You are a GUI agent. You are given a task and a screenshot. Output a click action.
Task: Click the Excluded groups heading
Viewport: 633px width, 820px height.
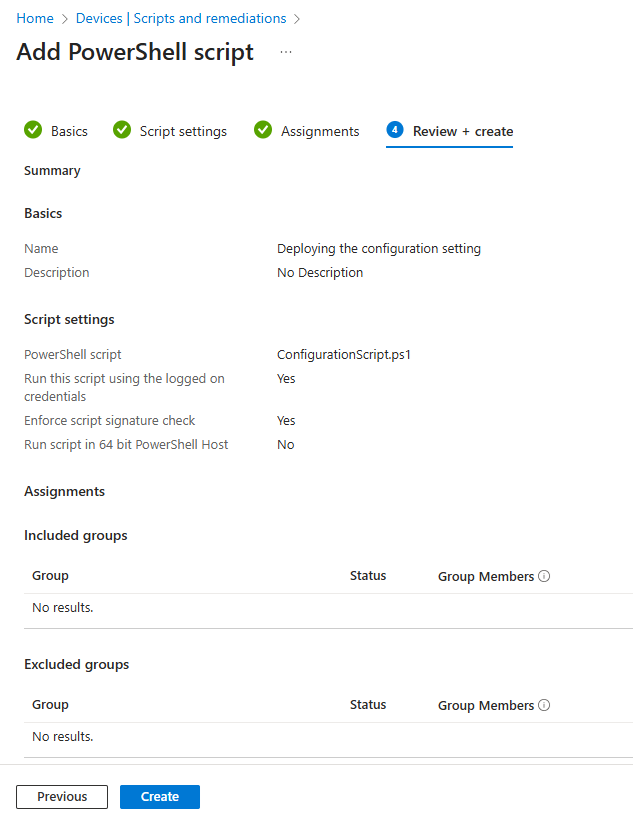pyautogui.click(x=76, y=664)
